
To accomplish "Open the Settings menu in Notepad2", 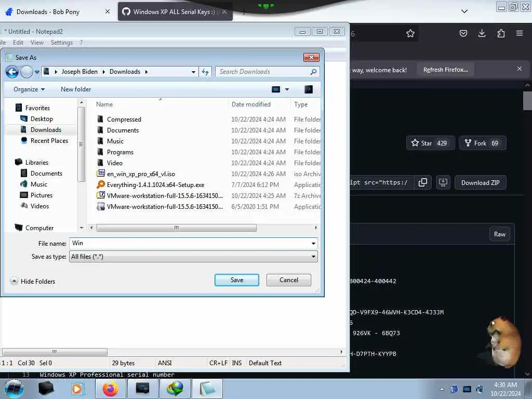I will click(x=62, y=43).
